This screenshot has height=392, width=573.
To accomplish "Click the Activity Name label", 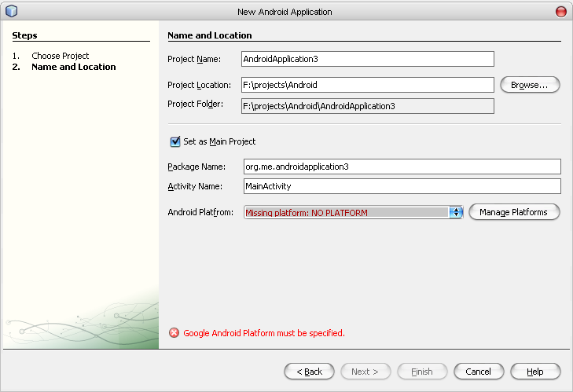I will (x=195, y=187).
